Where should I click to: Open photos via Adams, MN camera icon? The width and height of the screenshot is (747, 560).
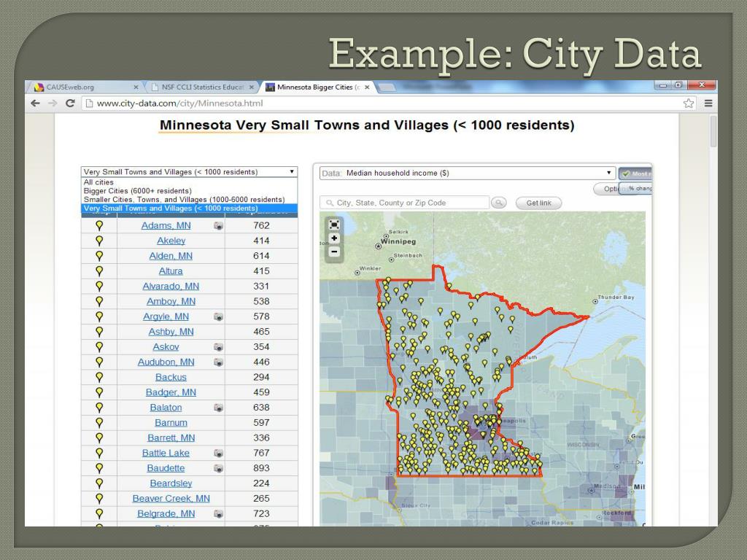(218, 226)
